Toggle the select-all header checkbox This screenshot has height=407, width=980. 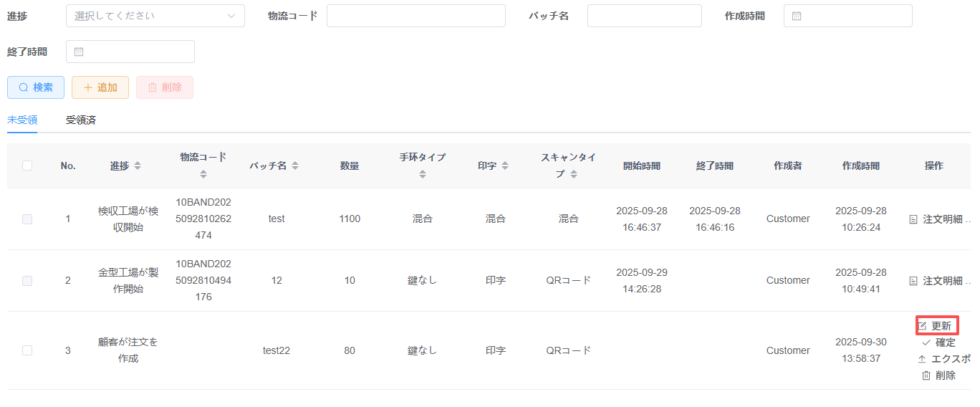27,166
